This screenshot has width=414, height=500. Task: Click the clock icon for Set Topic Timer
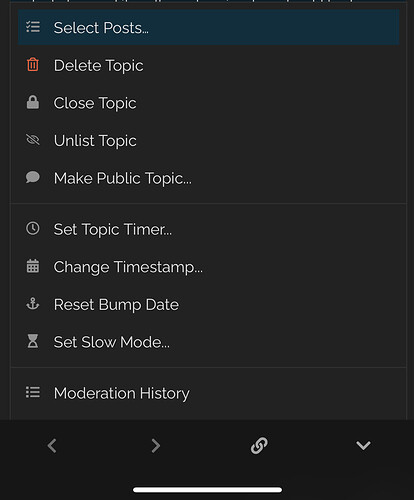click(x=33, y=229)
